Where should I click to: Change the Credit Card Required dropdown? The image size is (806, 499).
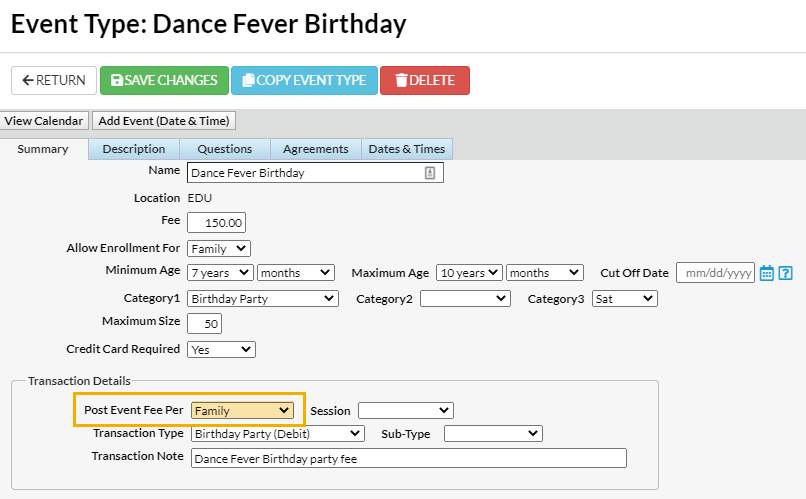coord(221,349)
